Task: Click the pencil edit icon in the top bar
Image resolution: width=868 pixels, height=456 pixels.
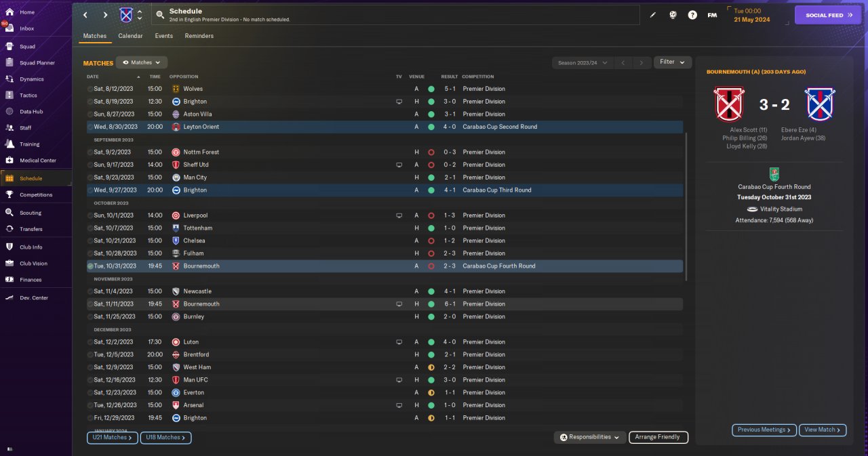Action: click(x=653, y=15)
